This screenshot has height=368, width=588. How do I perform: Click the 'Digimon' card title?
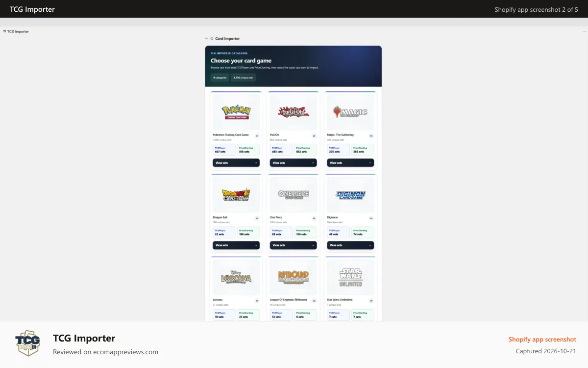coord(332,217)
